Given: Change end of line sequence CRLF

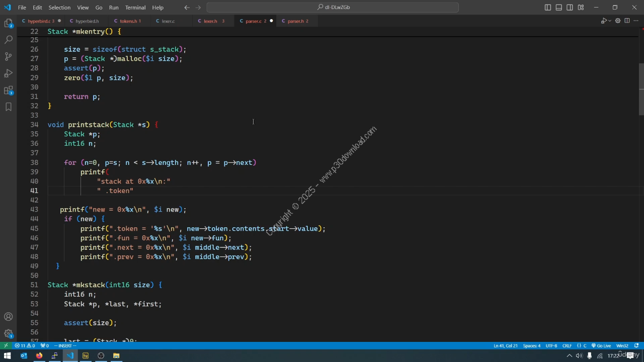Looking at the screenshot, I should (567, 345).
